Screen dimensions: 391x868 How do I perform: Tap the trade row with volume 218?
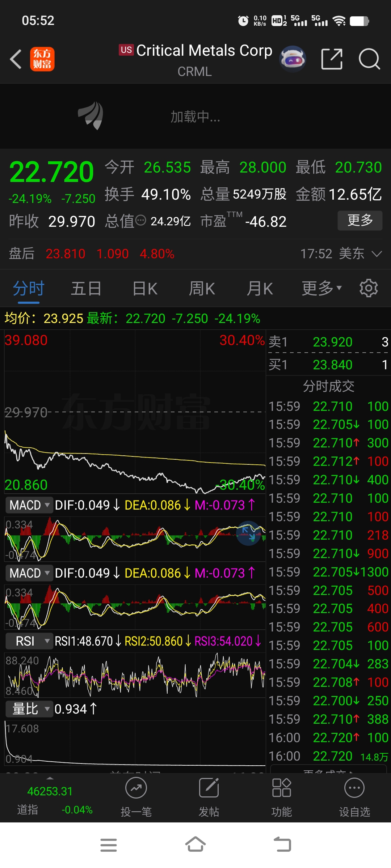pyautogui.click(x=328, y=535)
